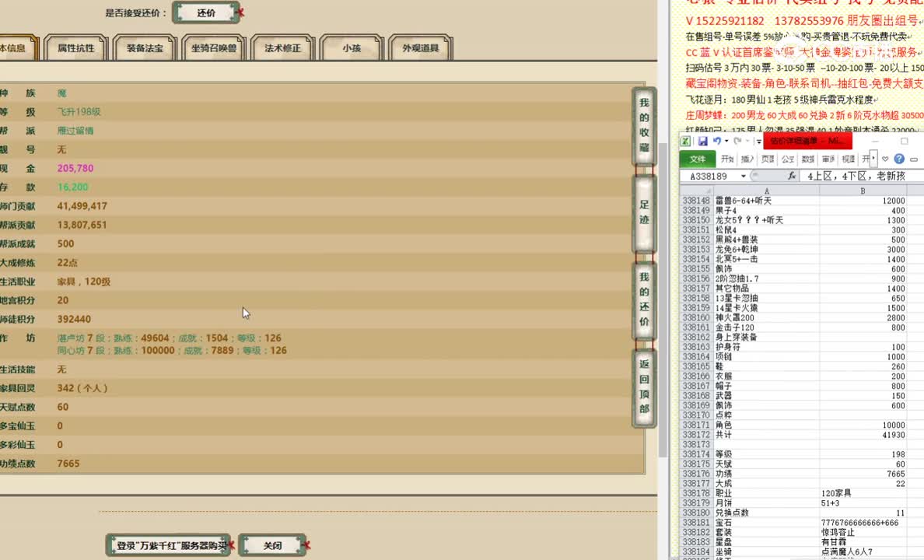Screen dimensions: 924x560
Task: Click the Redo icon in Excel
Action: point(737,141)
